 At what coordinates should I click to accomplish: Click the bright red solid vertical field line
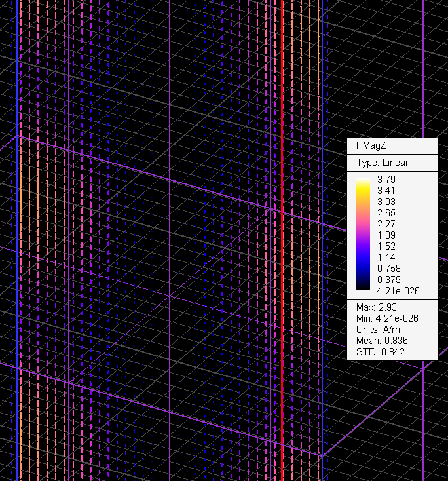coord(282,98)
